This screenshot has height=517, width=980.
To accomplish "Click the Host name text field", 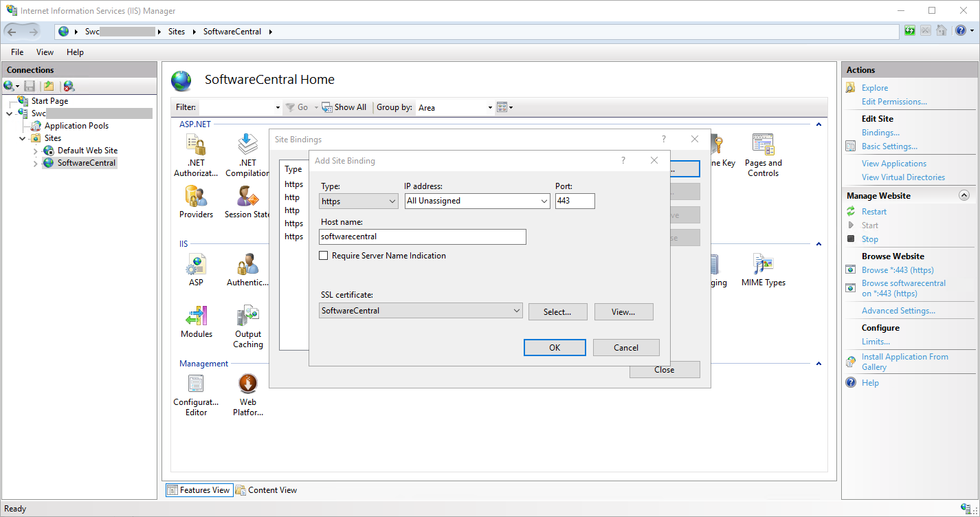I will [x=423, y=236].
